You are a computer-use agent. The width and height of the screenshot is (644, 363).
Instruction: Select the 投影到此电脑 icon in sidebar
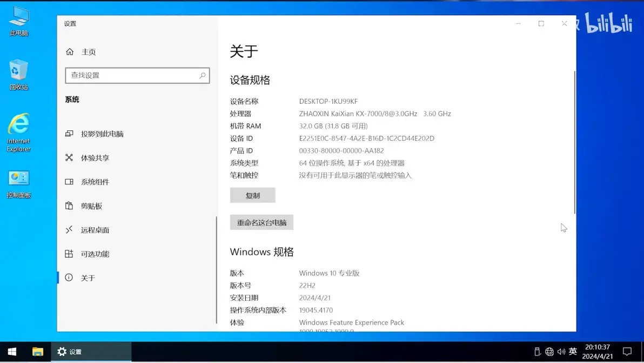[69, 134]
